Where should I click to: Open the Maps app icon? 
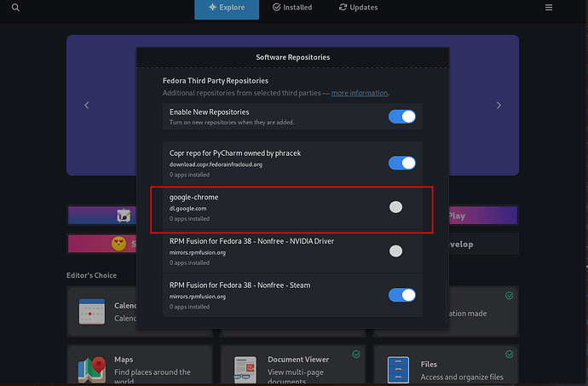(x=92, y=370)
